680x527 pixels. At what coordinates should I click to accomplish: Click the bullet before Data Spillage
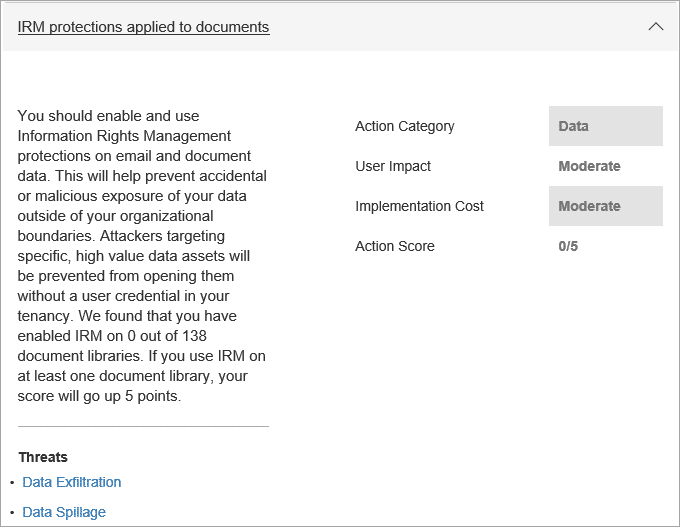click(x=12, y=513)
